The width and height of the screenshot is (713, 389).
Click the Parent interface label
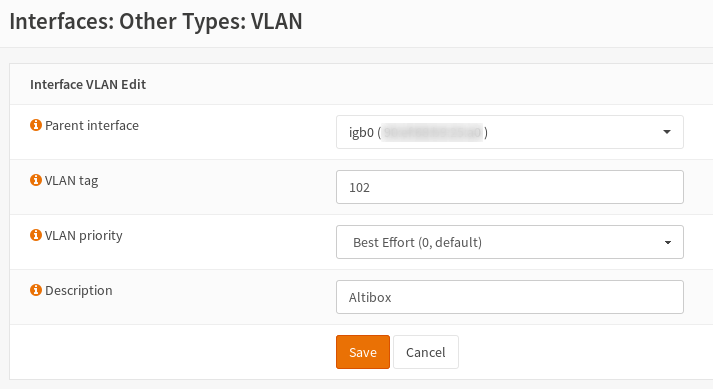[x=92, y=126]
